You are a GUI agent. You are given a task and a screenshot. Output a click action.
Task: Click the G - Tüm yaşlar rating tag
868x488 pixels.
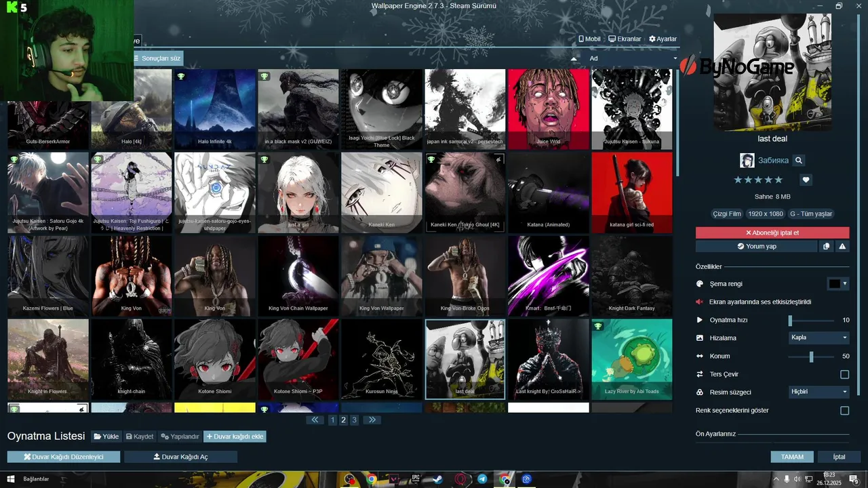[x=811, y=214]
